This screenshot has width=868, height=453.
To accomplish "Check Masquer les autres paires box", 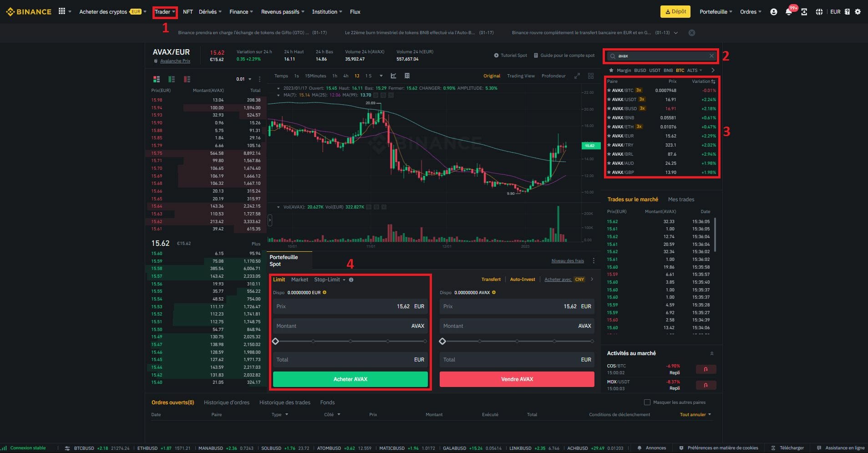I will click(x=647, y=402).
